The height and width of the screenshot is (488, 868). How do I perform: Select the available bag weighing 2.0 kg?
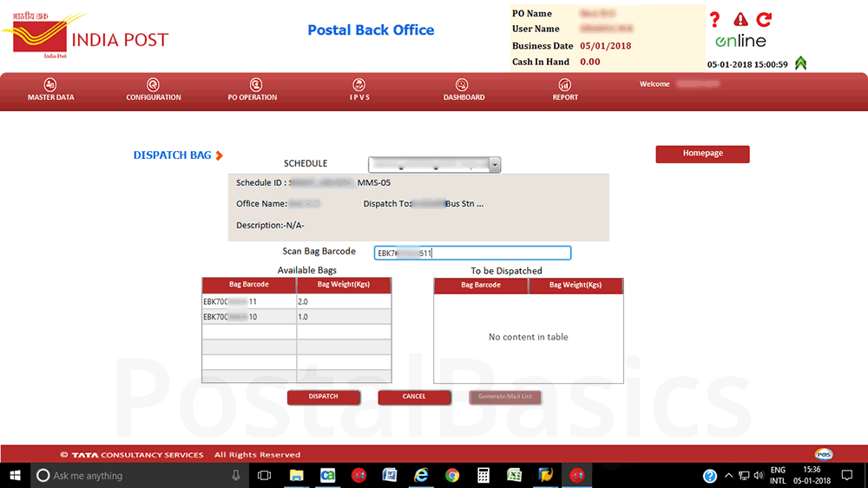(x=249, y=301)
